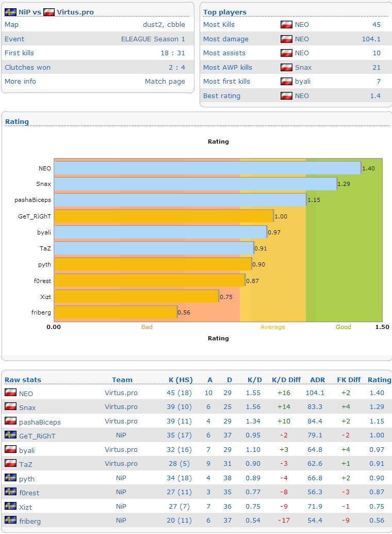The height and width of the screenshot is (534, 392).
Task: Open pyth player link in Raw stats
Action: coord(27,479)
